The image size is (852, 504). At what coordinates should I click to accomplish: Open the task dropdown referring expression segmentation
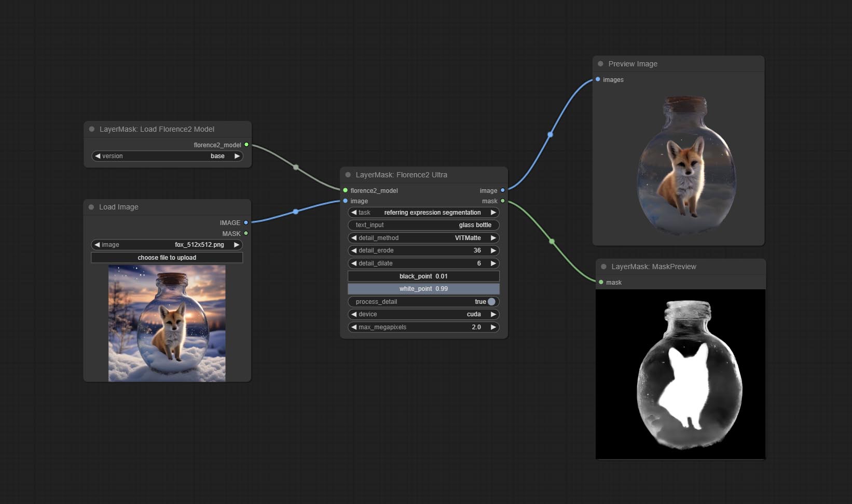pos(423,213)
